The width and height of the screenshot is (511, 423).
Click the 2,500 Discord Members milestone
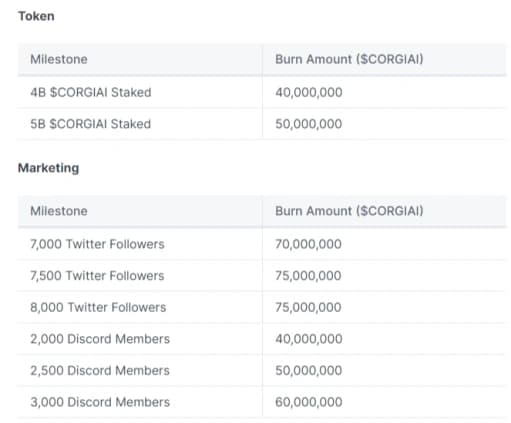100,370
